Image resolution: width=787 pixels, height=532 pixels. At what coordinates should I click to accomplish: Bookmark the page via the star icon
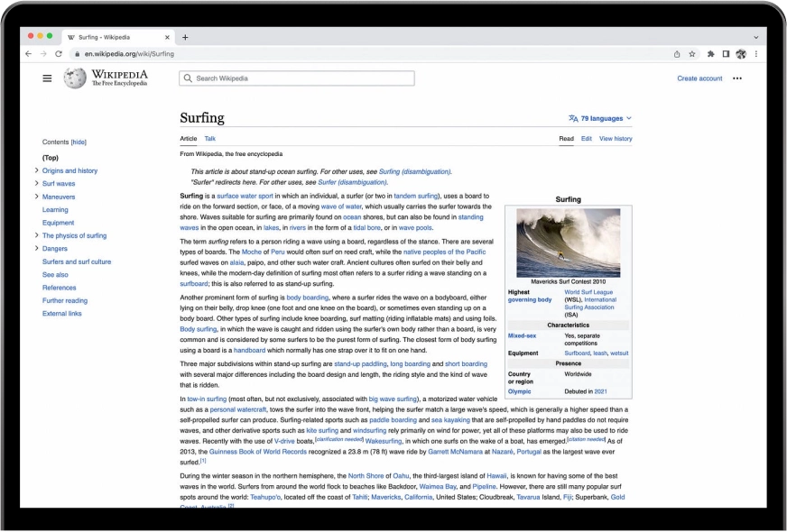(693, 53)
